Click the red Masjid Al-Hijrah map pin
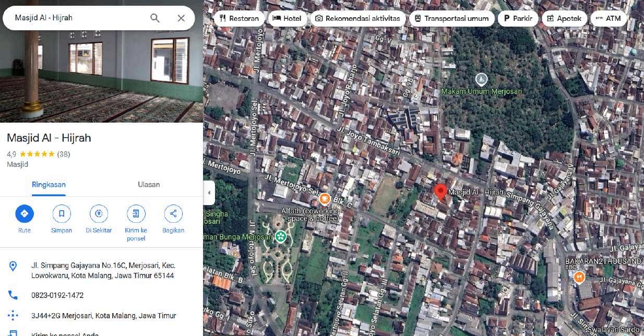The image size is (644, 336). pos(440,192)
